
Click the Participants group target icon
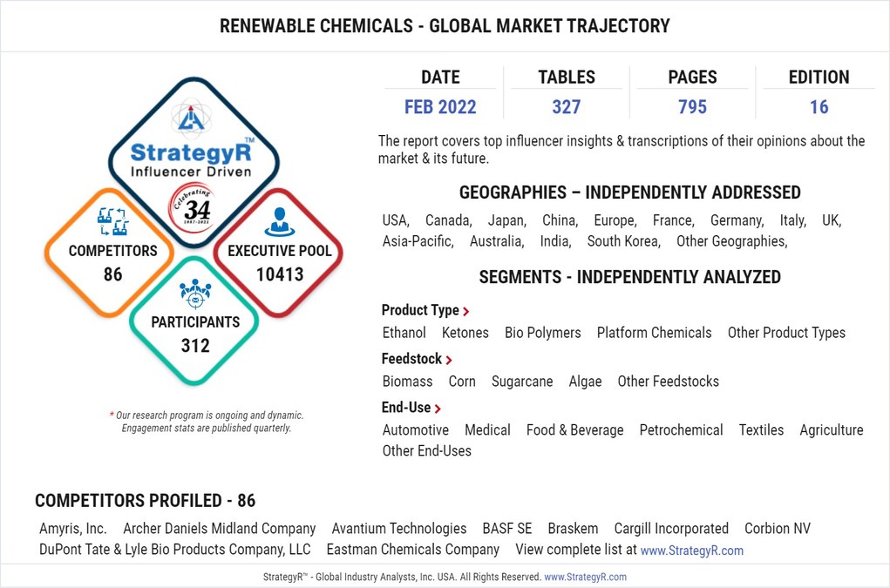(x=195, y=293)
